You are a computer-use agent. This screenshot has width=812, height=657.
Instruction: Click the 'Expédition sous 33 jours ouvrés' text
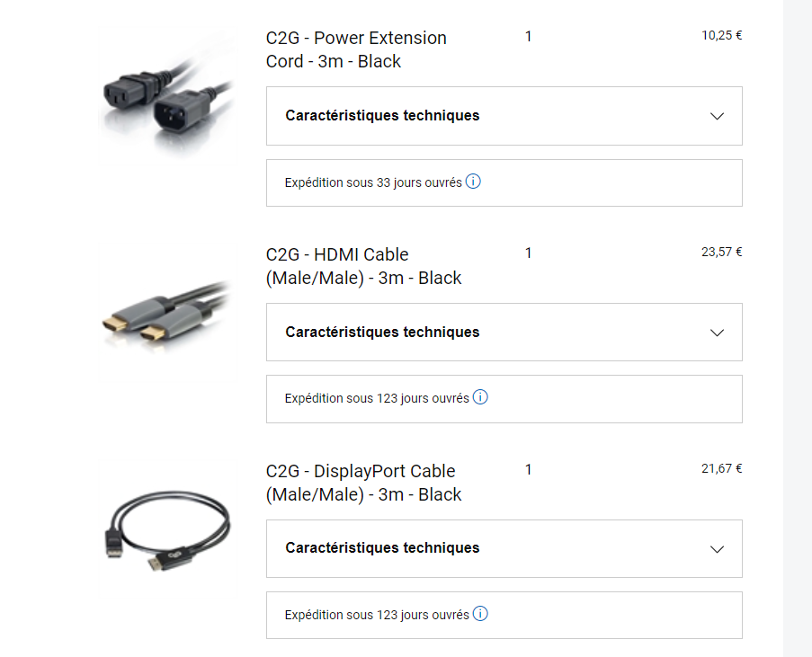(373, 182)
